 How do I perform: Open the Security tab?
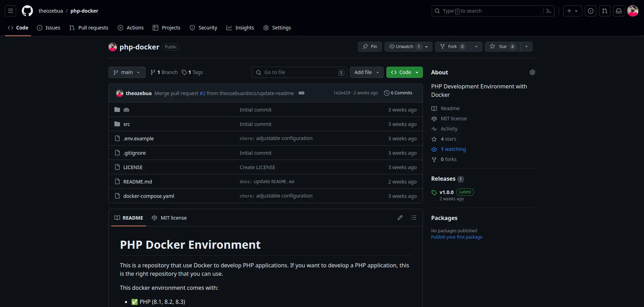pyautogui.click(x=204, y=28)
